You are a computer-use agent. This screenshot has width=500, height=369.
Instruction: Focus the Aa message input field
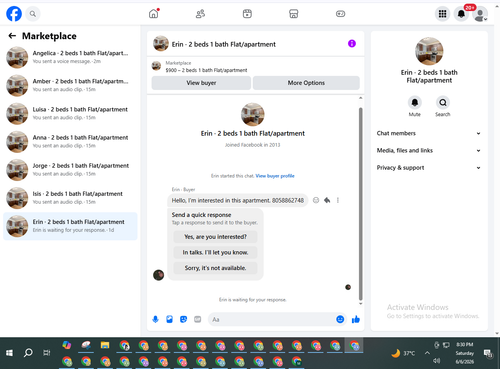(271, 319)
